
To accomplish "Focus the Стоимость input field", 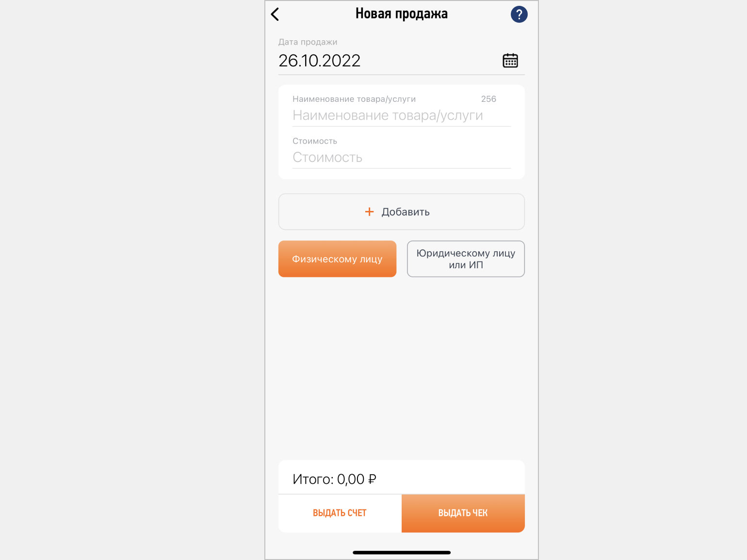I will coord(388,158).
